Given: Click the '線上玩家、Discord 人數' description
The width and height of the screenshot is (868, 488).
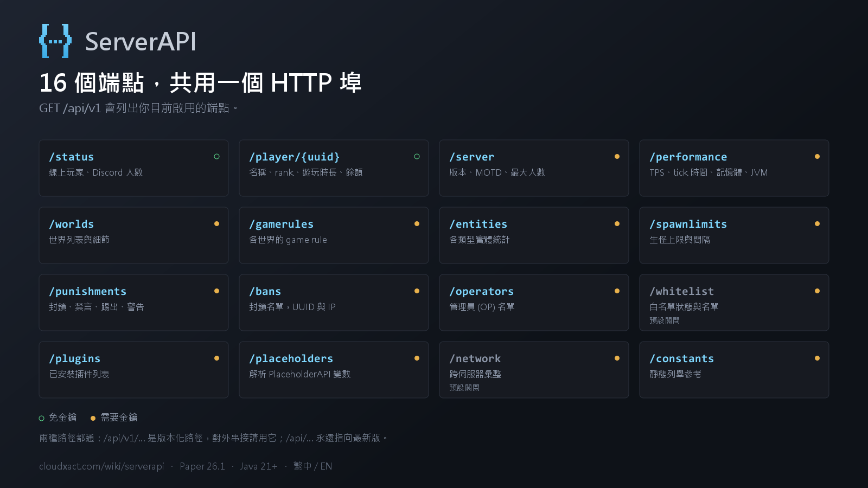Looking at the screenshot, I should [x=96, y=172].
